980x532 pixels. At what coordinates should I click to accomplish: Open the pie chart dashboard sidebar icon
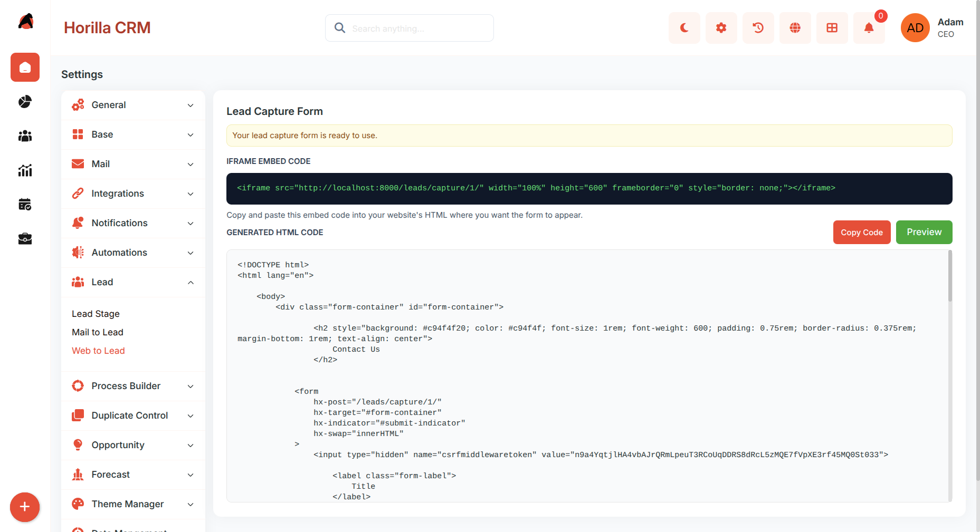(25, 101)
